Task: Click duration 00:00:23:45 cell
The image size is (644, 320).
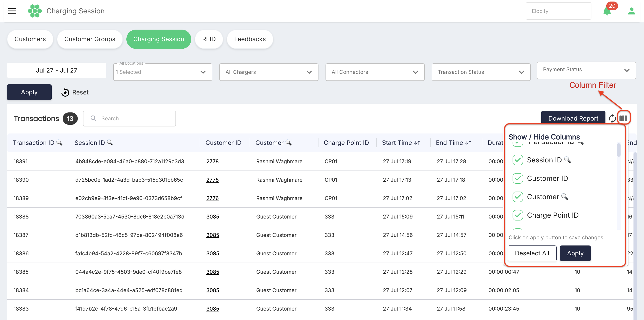Action: point(504,309)
